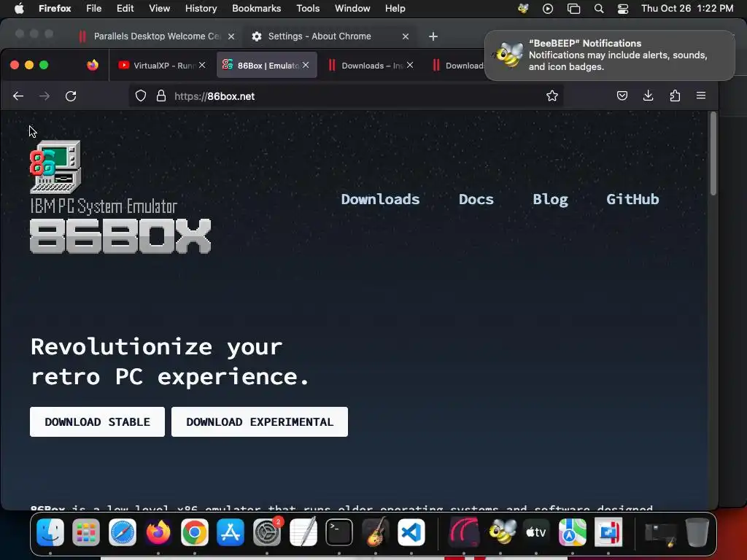Switch to Parallels Desktop Welcome tab in Chrome

[x=156, y=36]
